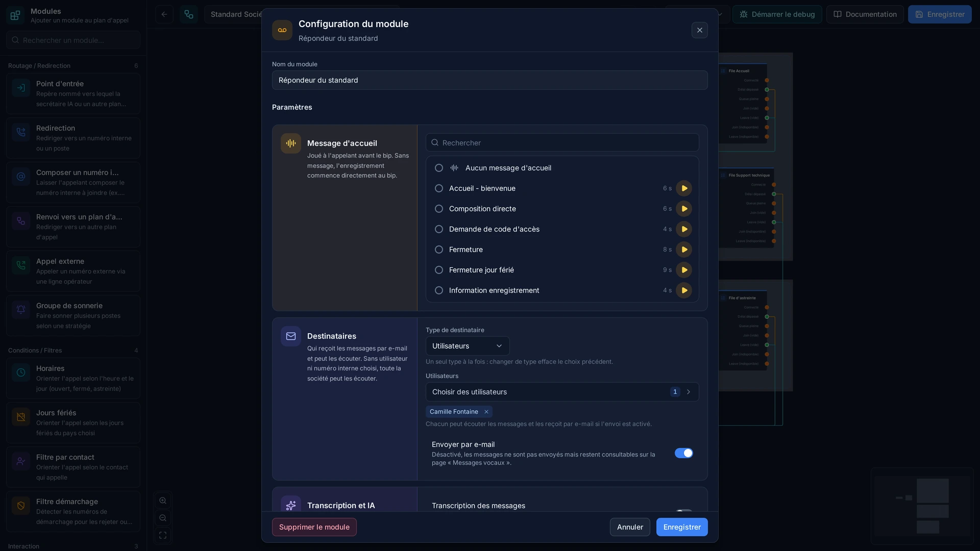Fit the canvas to screen
Viewport: 980px width, 551px height.
pos(163,535)
